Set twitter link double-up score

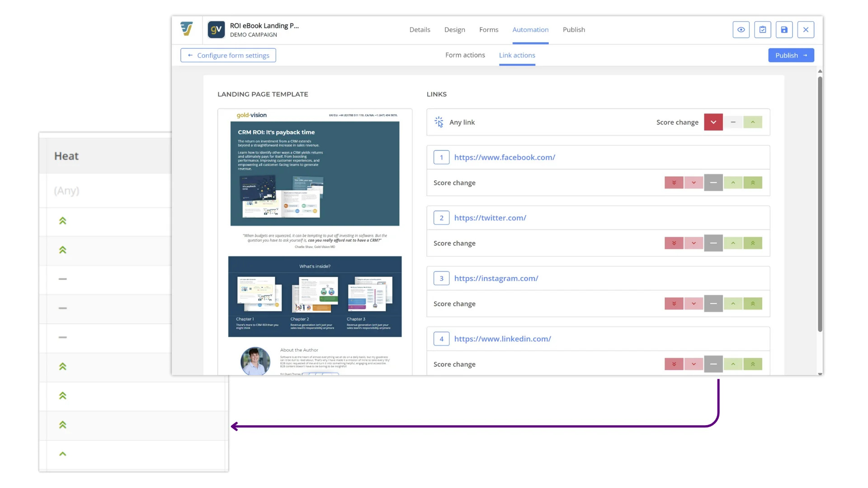(753, 243)
